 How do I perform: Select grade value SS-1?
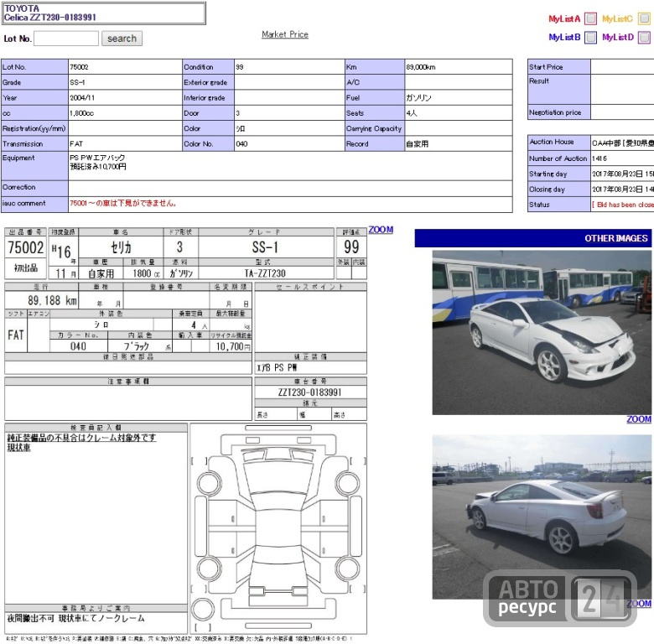[77, 82]
